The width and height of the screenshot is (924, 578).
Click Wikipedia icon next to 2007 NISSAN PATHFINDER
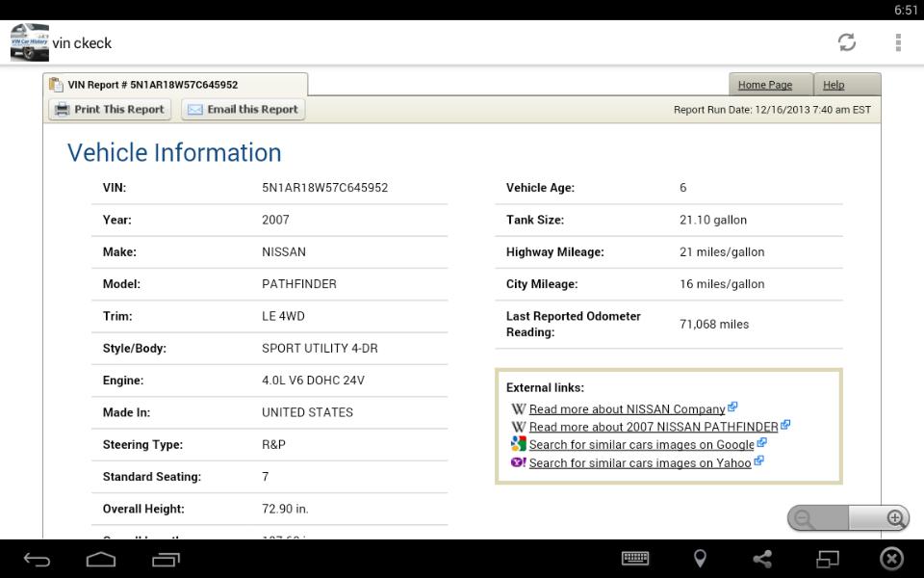(x=518, y=427)
